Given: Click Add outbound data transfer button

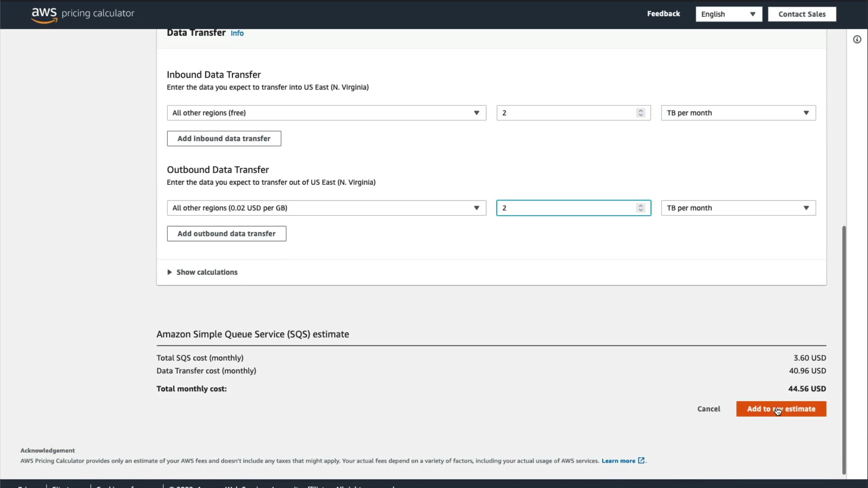Looking at the screenshot, I should tap(226, 234).
